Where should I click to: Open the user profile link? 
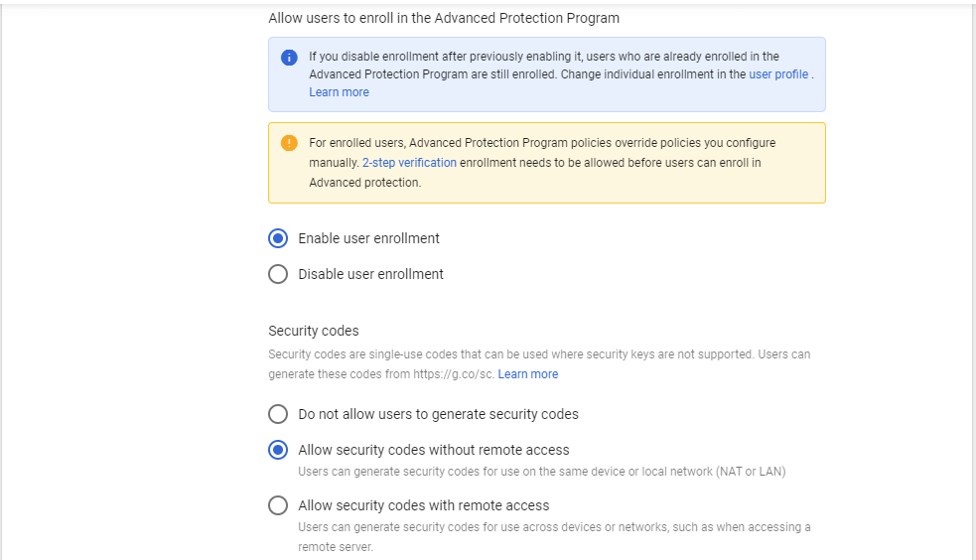tap(778, 74)
